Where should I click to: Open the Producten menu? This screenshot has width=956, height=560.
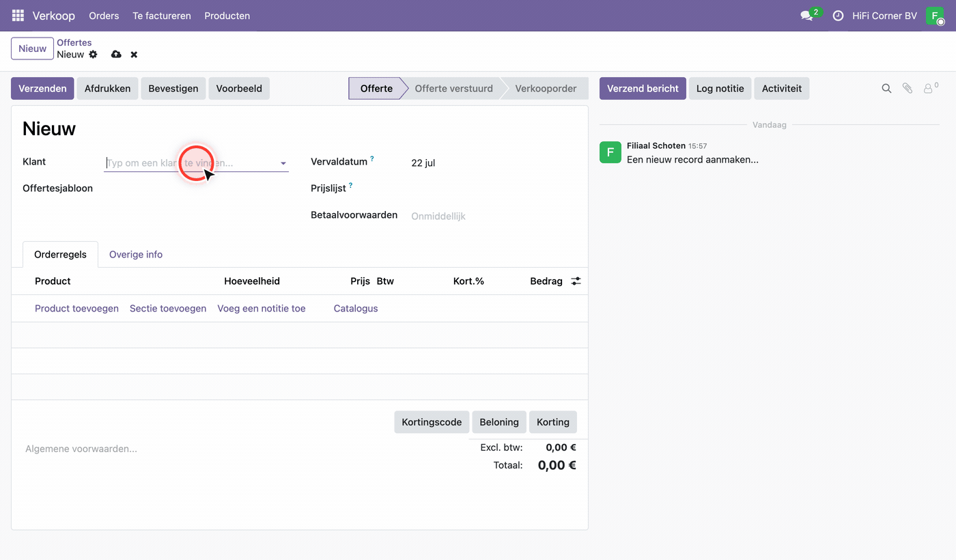click(227, 16)
